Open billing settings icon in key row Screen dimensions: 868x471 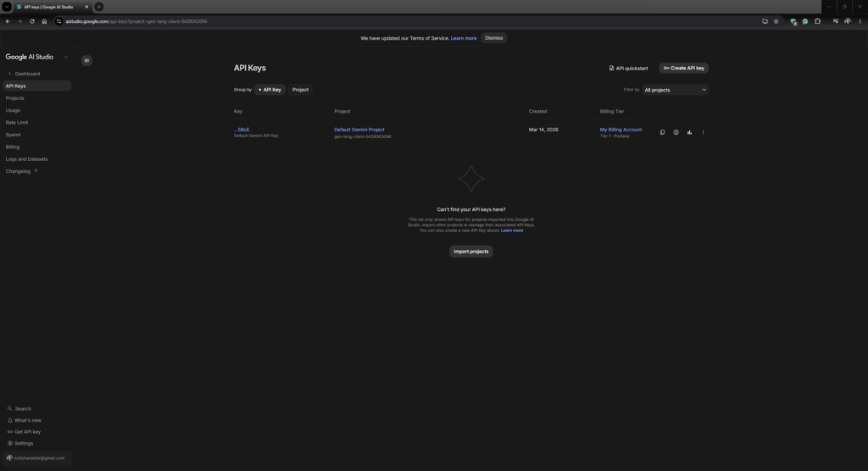(x=676, y=132)
